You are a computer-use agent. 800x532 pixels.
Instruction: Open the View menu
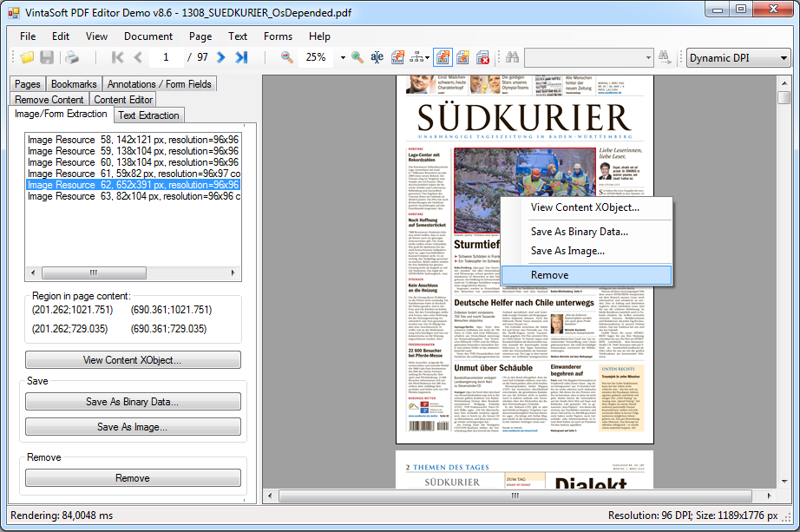[x=96, y=36]
